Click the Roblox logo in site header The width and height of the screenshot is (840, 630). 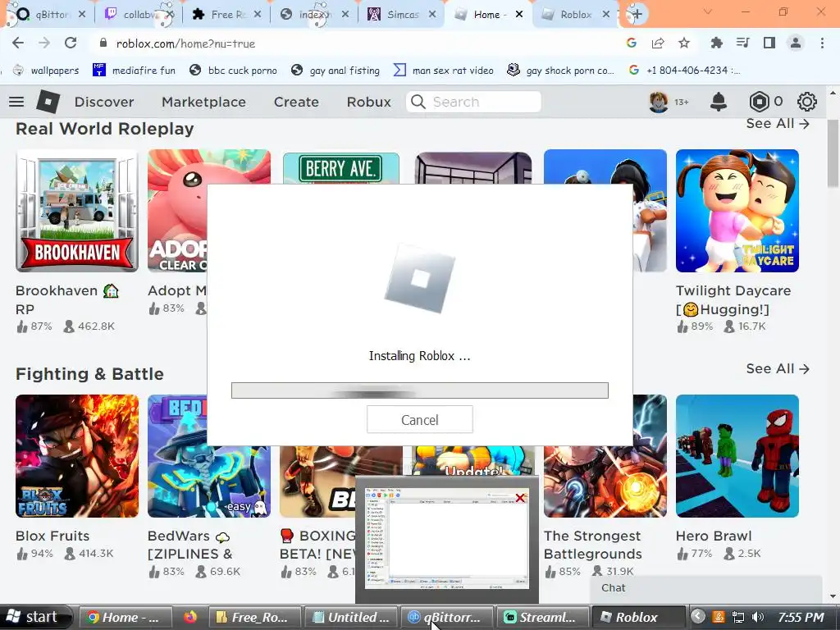[48, 102]
